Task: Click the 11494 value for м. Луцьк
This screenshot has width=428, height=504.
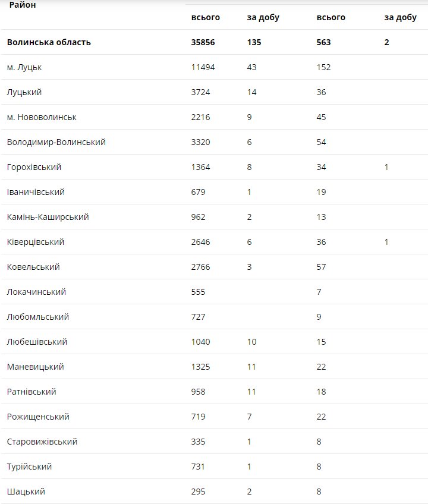Action: pos(203,67)
